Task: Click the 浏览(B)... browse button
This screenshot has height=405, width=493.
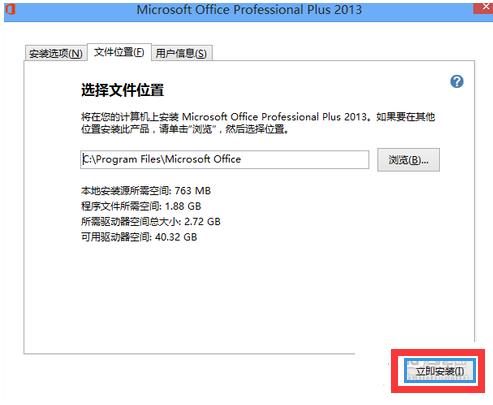Action: click(408, 160)
